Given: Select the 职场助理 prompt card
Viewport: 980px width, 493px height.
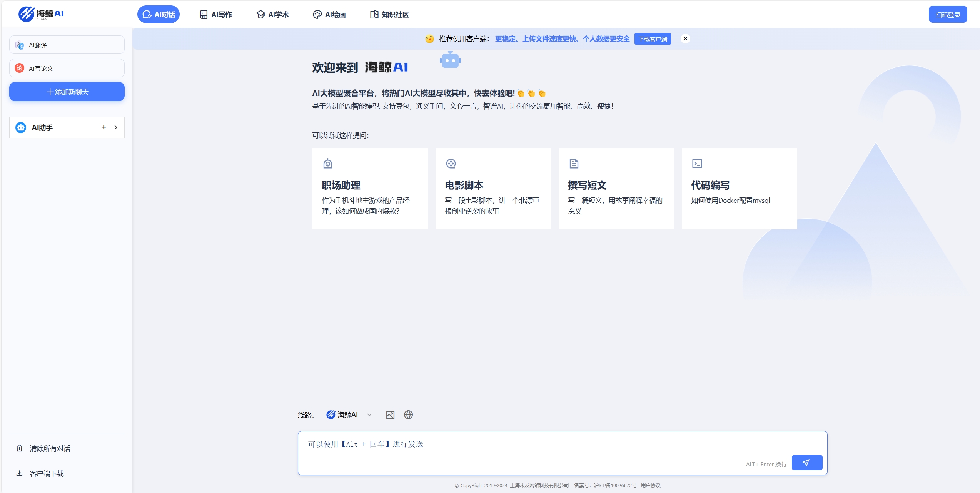Looking at the screenshot, I should [370, 189].
